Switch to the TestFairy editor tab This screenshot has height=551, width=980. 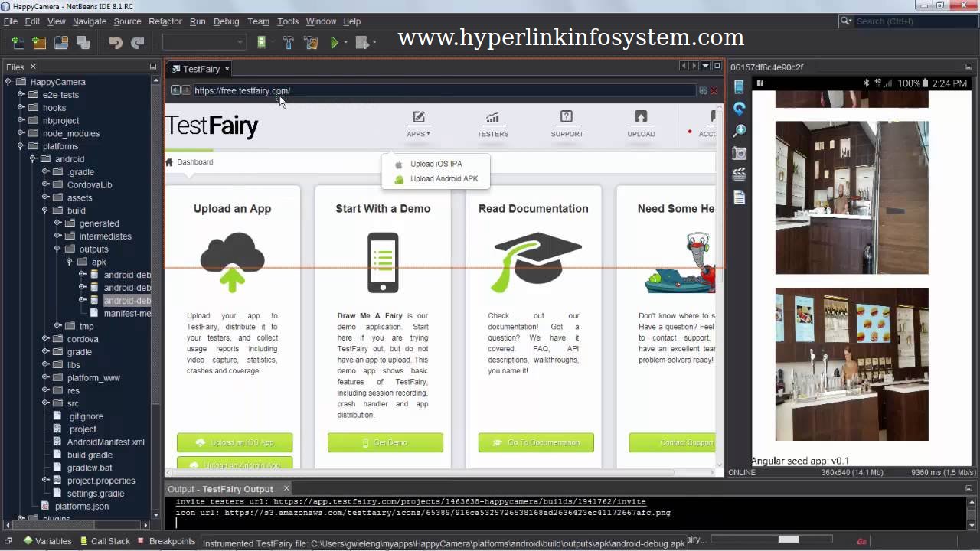pyautogui.click(x=201, y=69)
